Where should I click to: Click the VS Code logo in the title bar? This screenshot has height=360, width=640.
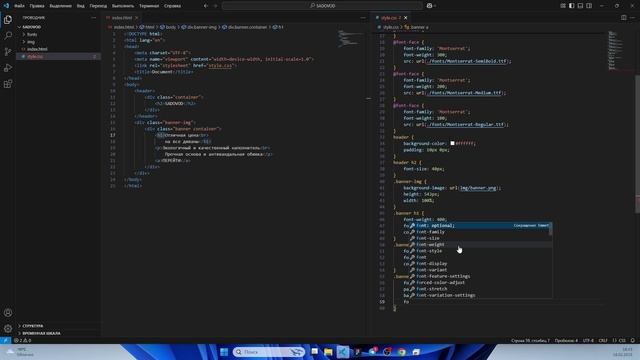6,6
